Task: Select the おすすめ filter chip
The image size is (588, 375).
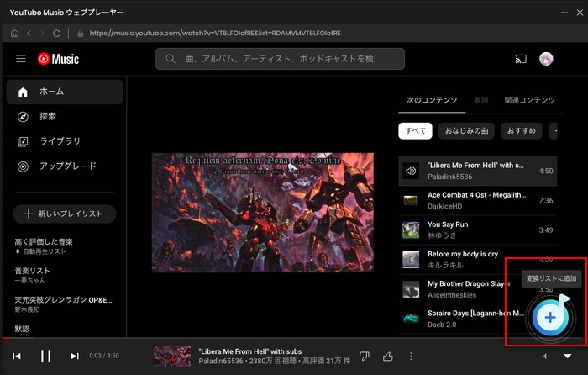Action: pyautogui.click(x=522, y=131)
